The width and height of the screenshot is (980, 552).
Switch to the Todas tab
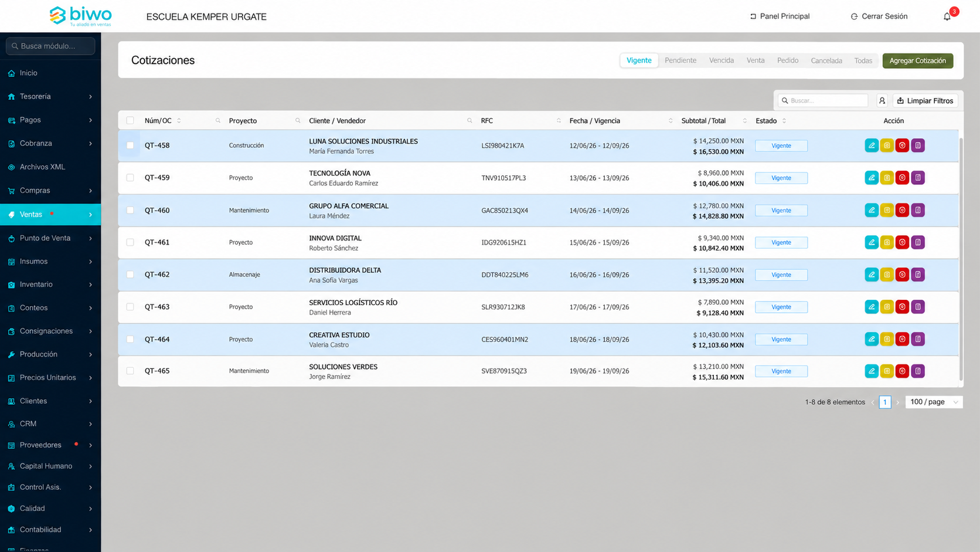pos(863,60)
